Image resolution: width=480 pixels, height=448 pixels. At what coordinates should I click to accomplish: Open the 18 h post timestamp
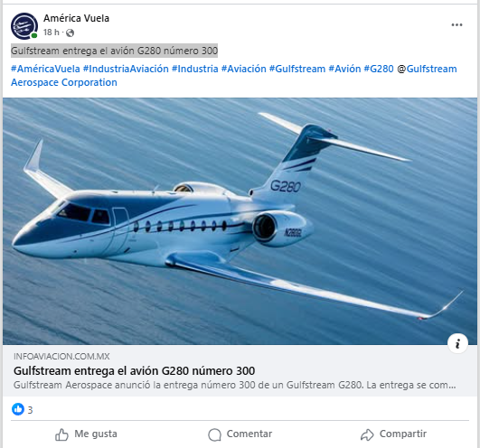(52, 33)
